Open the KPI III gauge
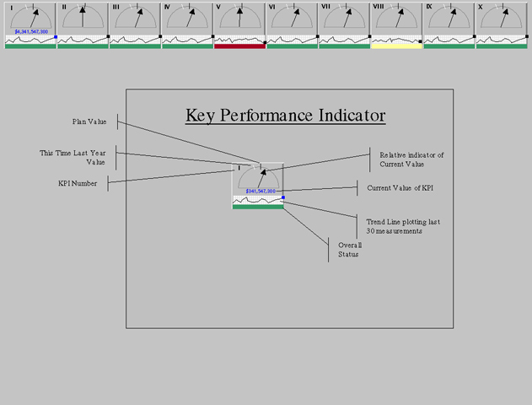Screen dimensions: 532x405 point(135,17)
